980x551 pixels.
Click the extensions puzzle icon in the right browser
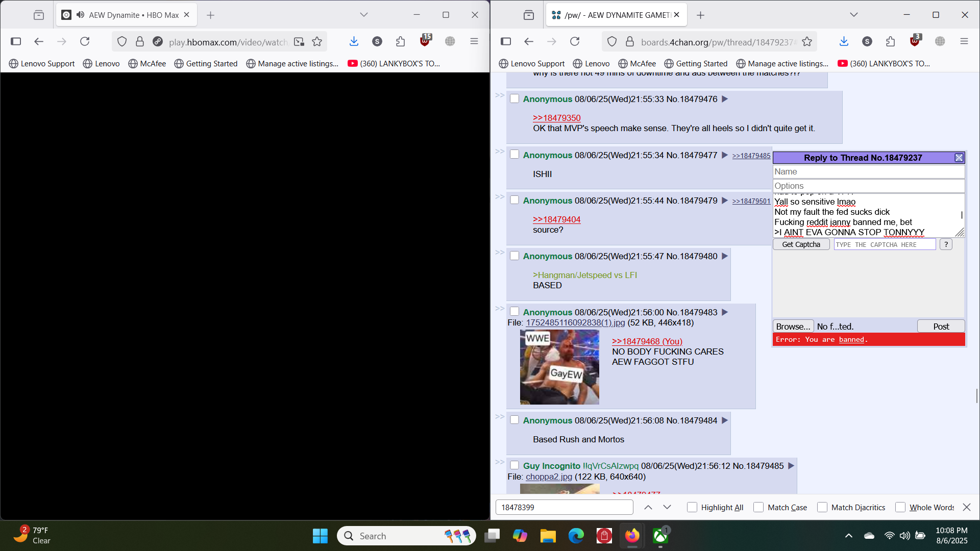(x=891, y=42)
